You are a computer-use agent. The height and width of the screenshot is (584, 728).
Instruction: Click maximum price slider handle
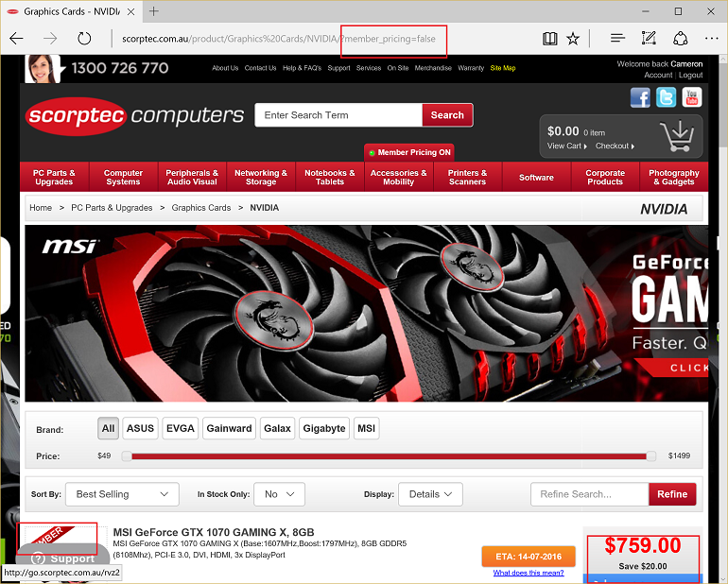[651, 456]
